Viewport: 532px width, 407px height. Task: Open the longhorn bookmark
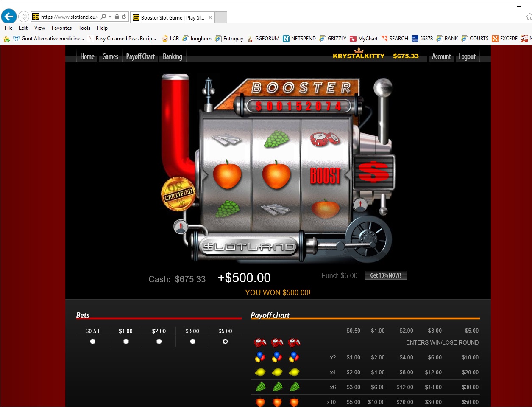(x=197, y=39)
